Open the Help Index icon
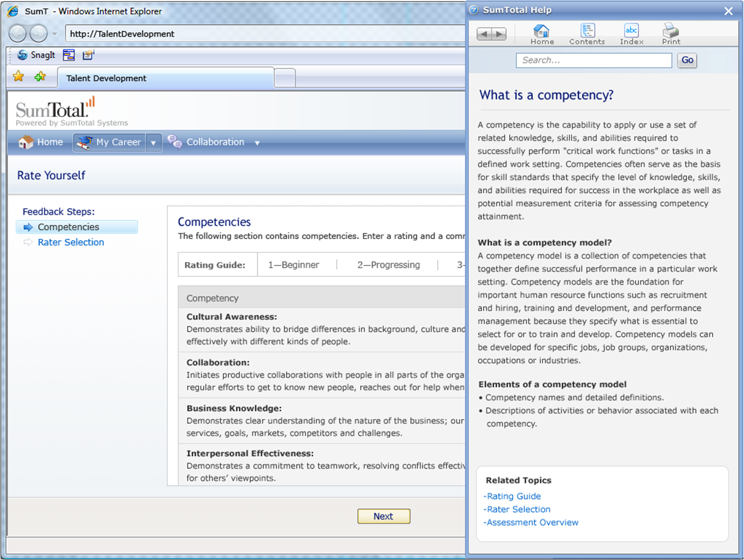 click(632, 34)
